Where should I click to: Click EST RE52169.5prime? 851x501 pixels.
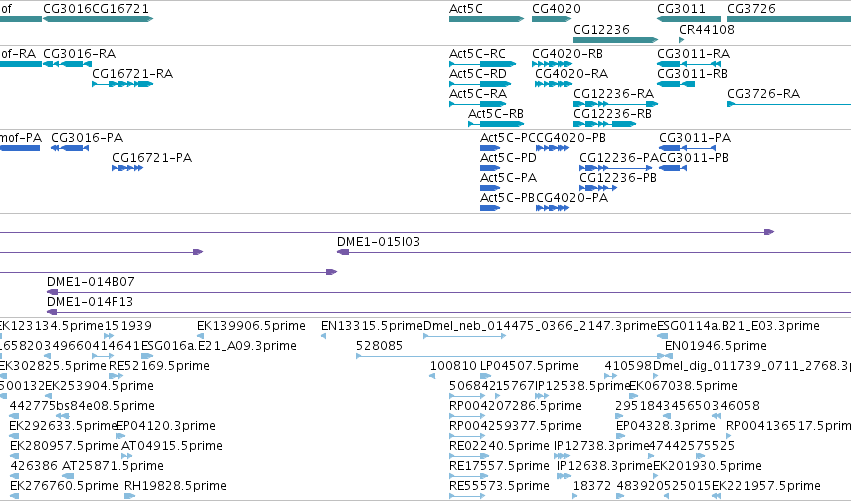coord(116,376)
